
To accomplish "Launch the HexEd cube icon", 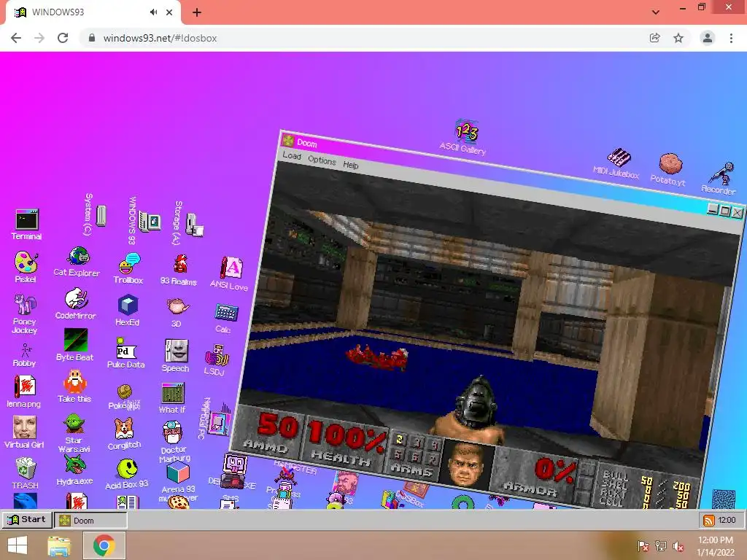I will [x=128, y=310].
